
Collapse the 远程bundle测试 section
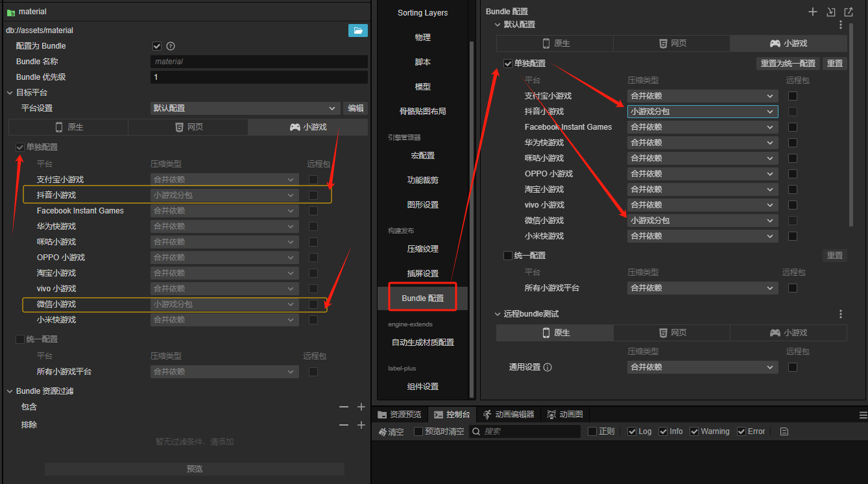[x=498, y=314]
